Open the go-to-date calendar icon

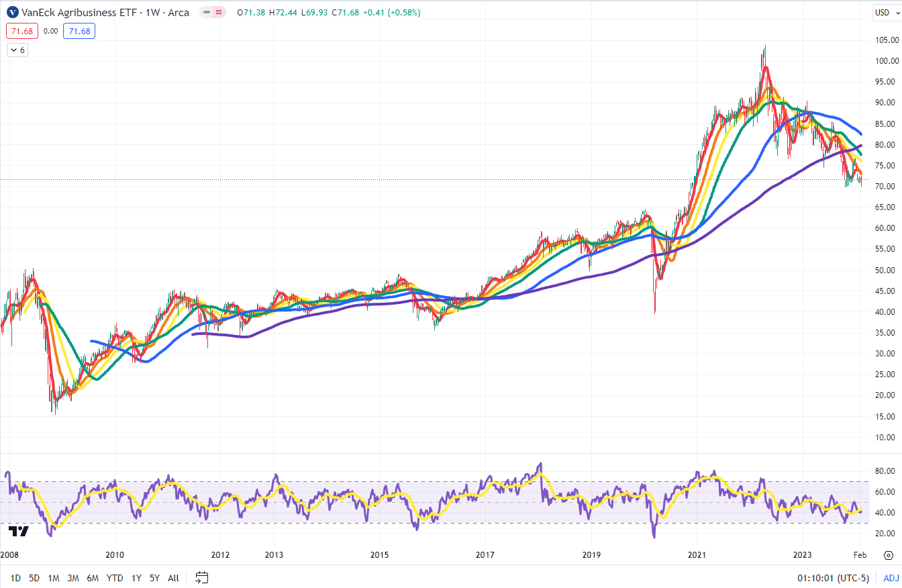click(202, 577)
